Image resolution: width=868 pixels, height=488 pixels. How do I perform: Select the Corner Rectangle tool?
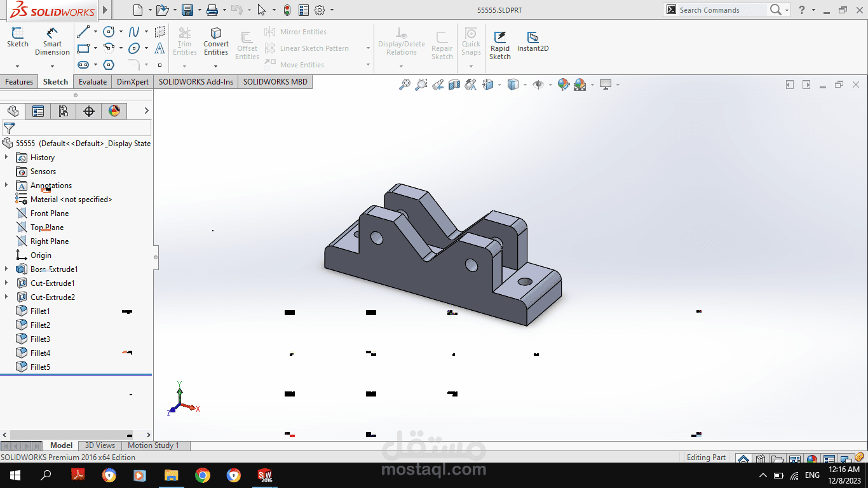(x=83, y=48)
